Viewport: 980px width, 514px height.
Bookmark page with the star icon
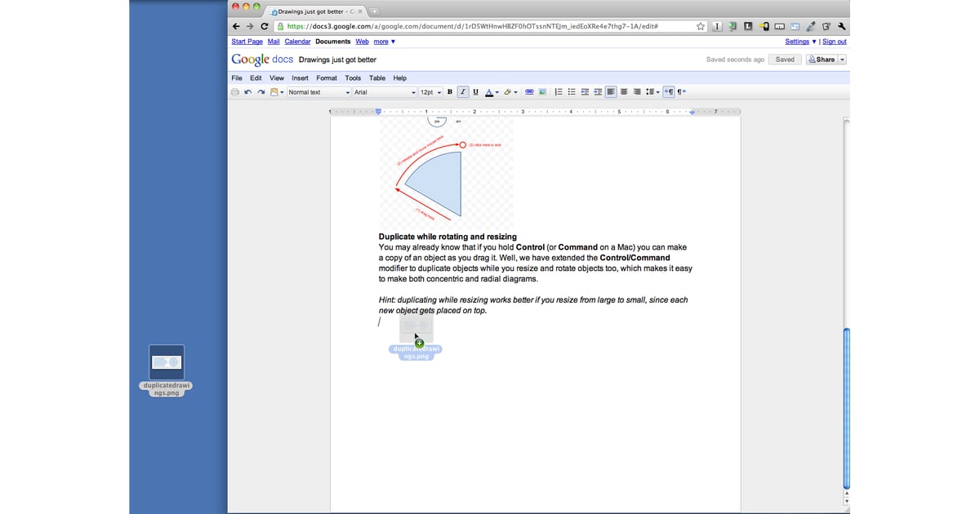tap(700, 26)
